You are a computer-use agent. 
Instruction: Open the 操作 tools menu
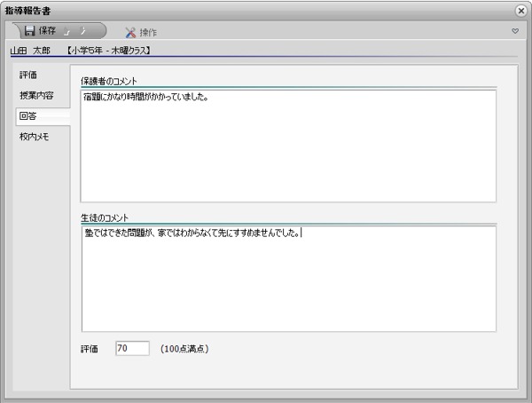tap(141, 32)
